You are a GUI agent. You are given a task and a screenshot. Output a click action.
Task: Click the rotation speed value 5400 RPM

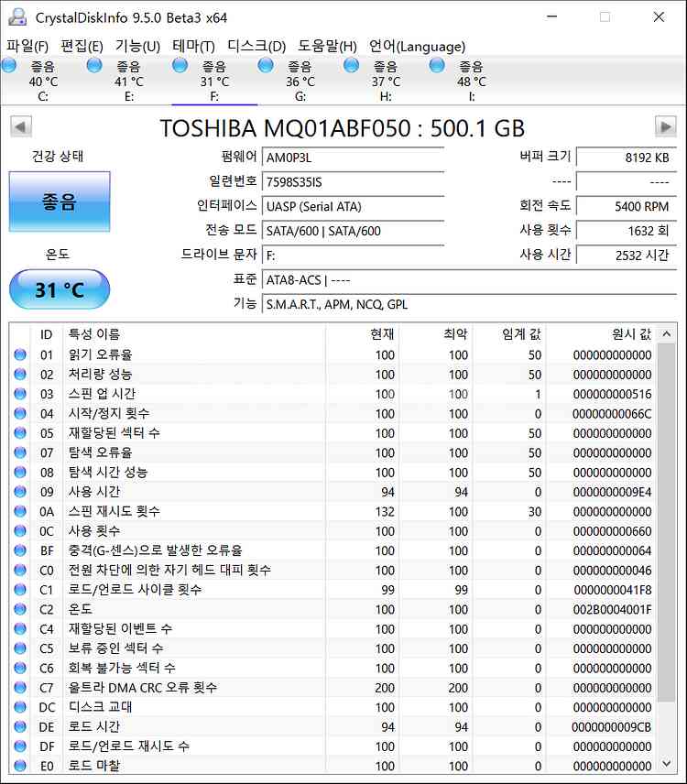(627, 206)
